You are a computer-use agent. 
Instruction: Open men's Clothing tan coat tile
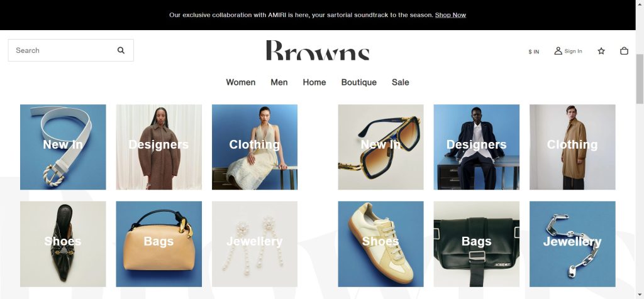click(x=572, y=147)
